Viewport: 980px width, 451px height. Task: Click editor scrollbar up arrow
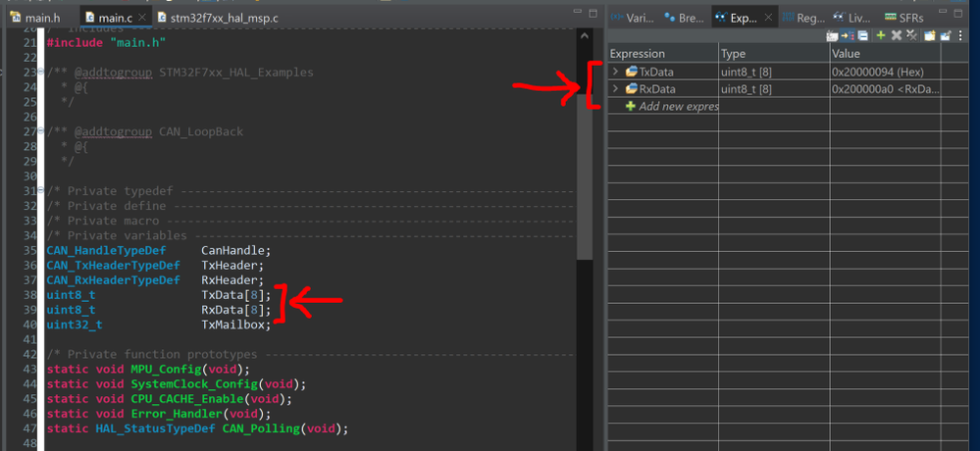(x=585, y=36)
